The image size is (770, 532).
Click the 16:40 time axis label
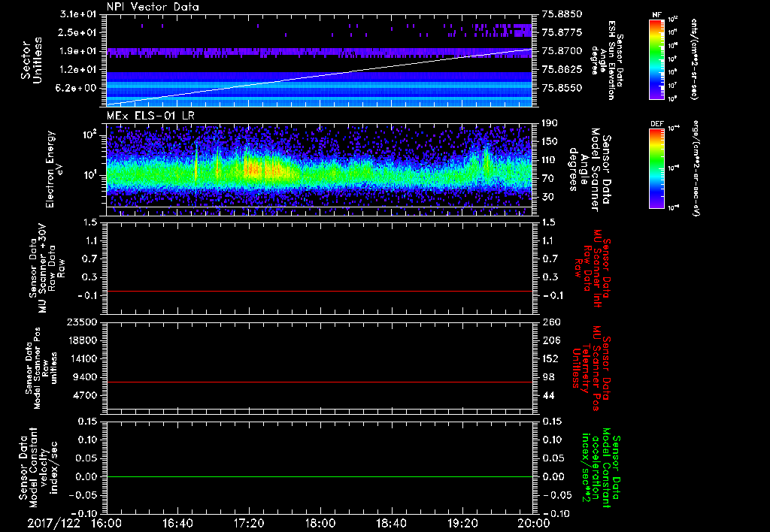pyautogui.click(x=177, y=523)
